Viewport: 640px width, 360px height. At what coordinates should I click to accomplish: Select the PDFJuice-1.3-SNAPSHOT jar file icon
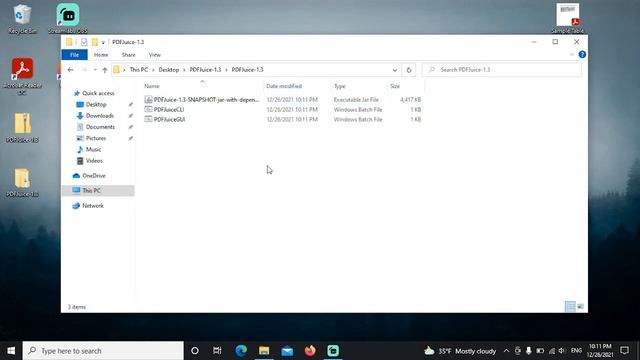pyautogui.click(x=148, y=100)
